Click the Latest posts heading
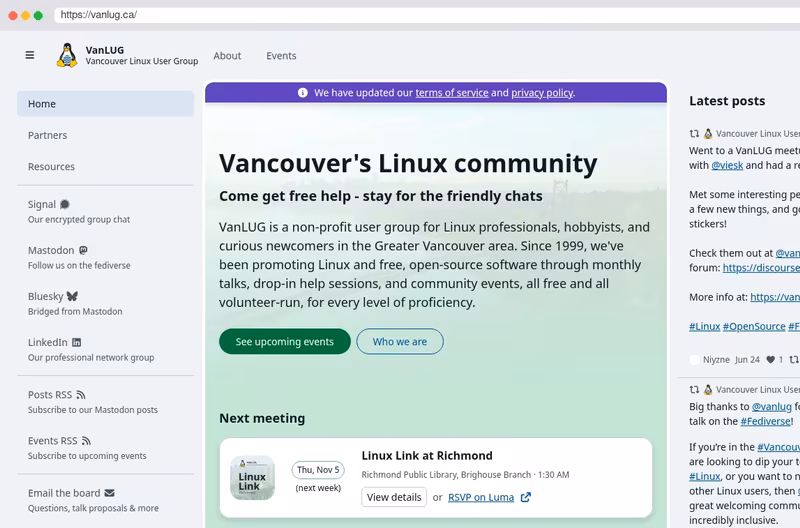 click(x=727, y=101)
